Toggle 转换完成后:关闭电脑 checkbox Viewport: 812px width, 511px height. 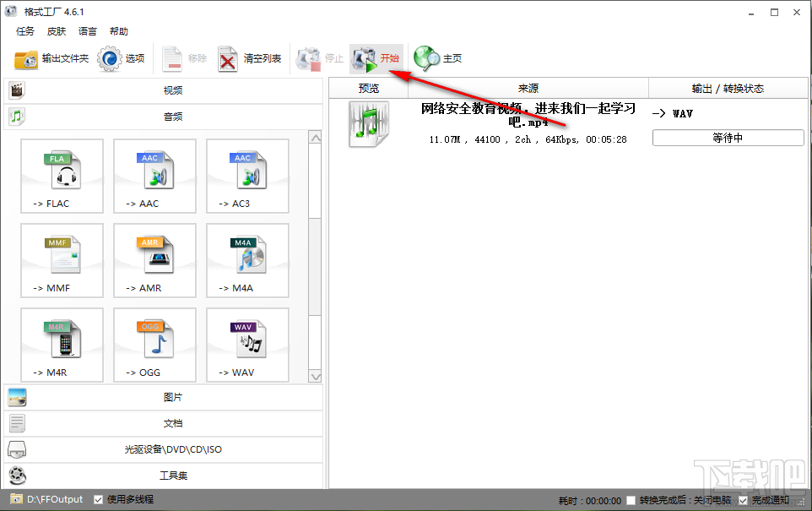click(x=631, y=501)
